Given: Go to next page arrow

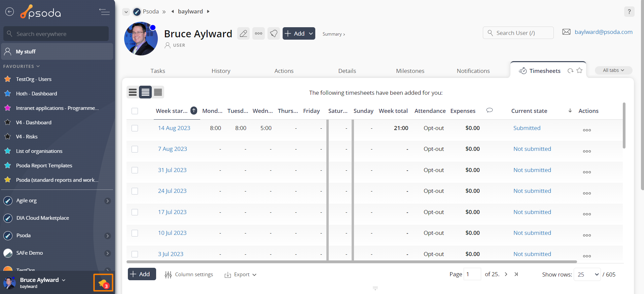Looking at the screenshot, I should 506,274.
